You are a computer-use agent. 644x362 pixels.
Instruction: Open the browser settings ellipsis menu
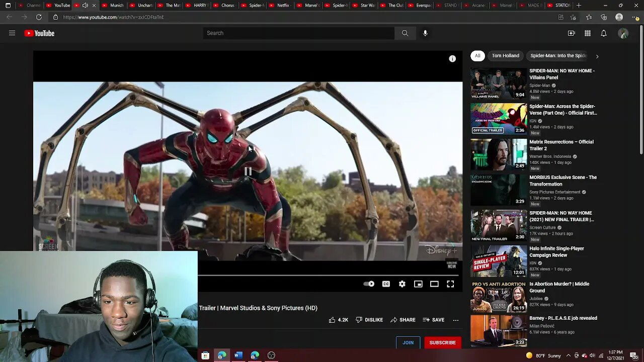[635, 17]
